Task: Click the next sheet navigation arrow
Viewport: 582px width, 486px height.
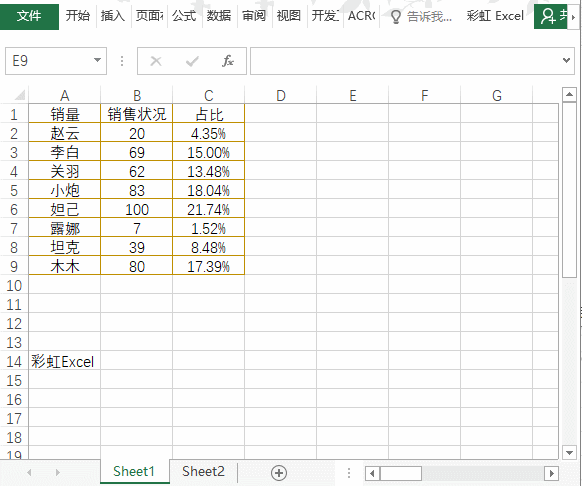Action: pos(57,472)
